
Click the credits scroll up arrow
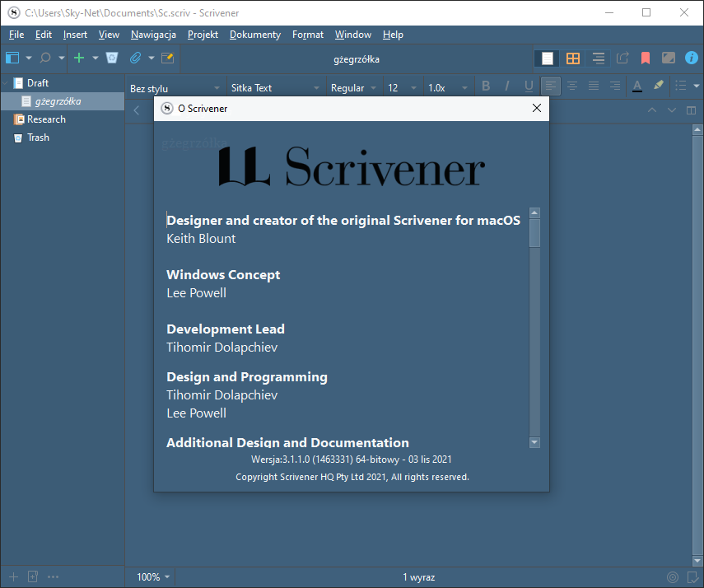pos(534,212)
